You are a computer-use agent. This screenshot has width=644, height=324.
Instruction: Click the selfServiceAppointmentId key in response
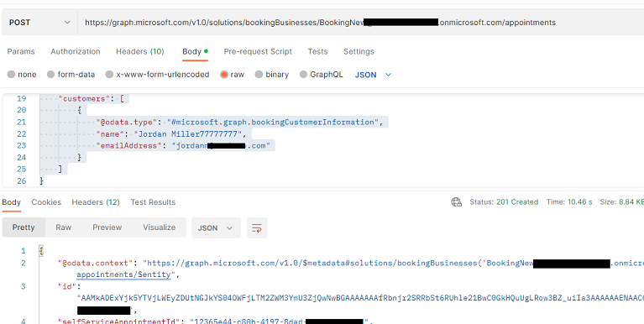pyautogui.click(x=119, y=322)
